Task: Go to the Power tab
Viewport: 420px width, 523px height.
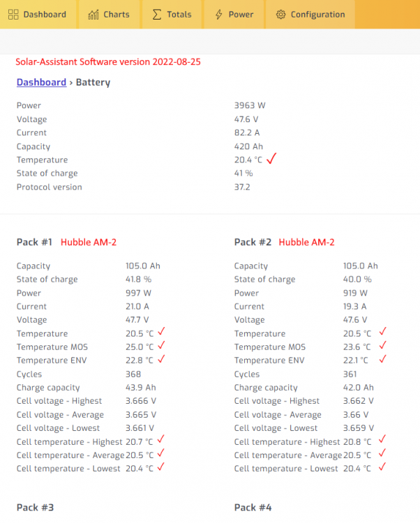Action: [234, 15]
